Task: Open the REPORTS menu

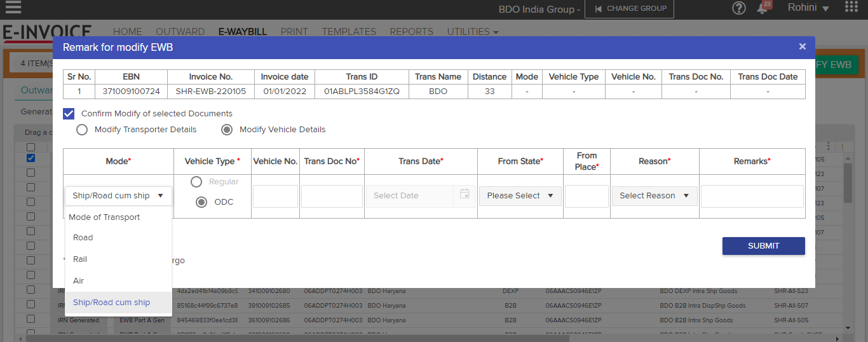Action: point(412,31)
